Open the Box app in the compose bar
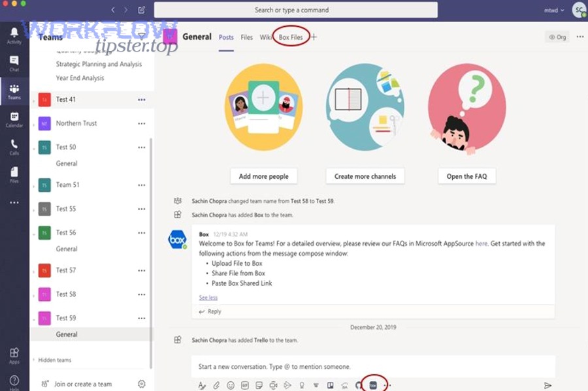Viewport: 588px width, 391px height. coord(373,385)
